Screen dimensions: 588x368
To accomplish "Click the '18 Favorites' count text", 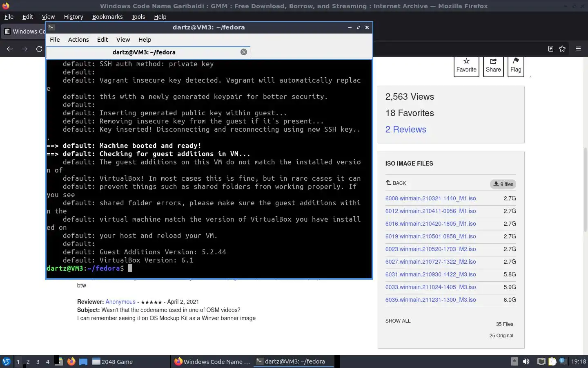I will [410, 113].
